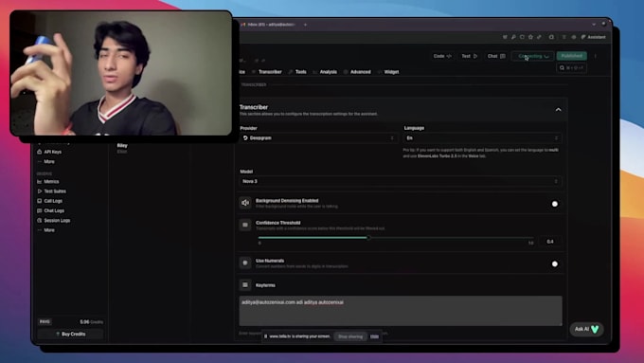Image resolution: width=644 pixels, height=363 pixels.
Task: Open the Assistant button in browser toolbar
Action: coord(593,37)
